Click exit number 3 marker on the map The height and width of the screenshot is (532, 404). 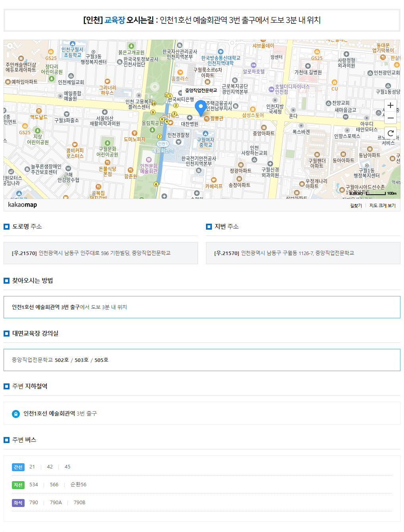point(174,114)
